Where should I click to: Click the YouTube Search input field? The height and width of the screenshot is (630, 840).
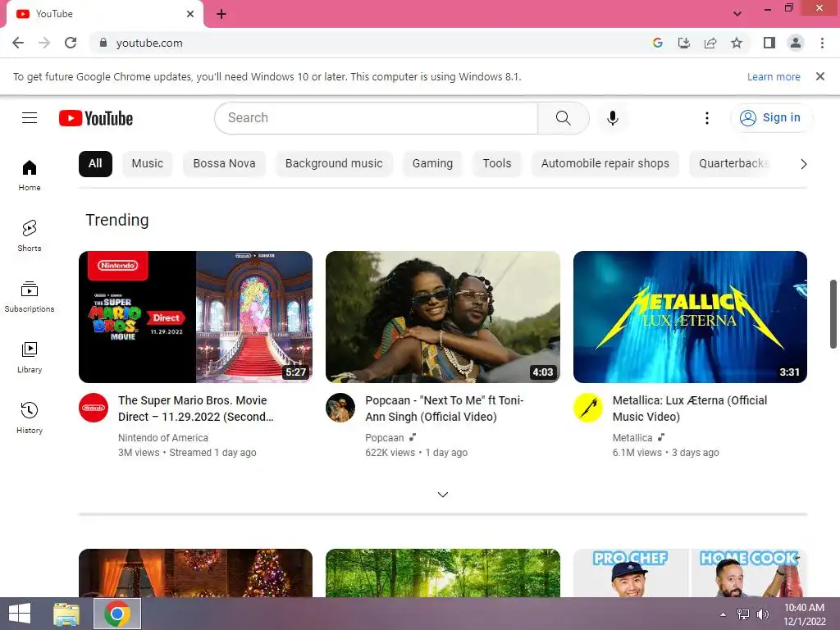click(376, 118)
